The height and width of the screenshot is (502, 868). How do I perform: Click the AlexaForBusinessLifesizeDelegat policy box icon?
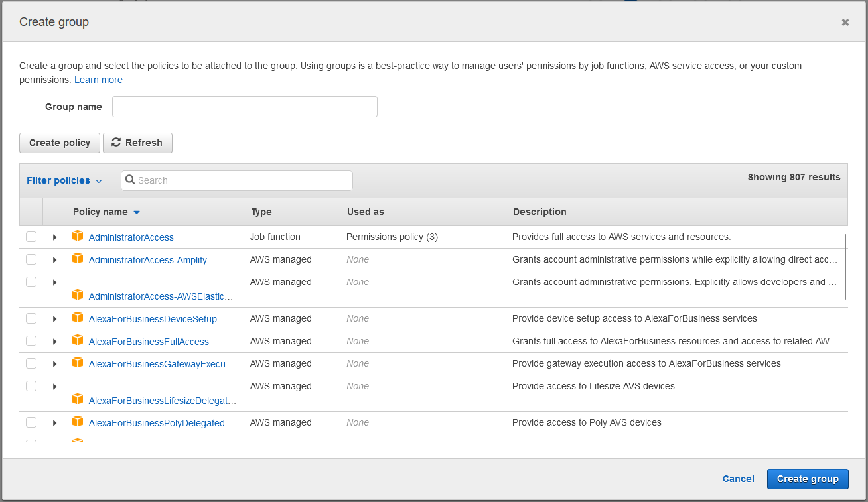(x=78, y=399)
